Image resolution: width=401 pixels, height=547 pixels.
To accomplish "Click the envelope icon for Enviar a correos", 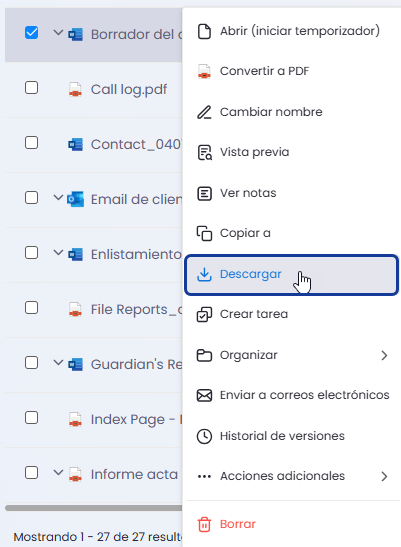I will 204,395.
